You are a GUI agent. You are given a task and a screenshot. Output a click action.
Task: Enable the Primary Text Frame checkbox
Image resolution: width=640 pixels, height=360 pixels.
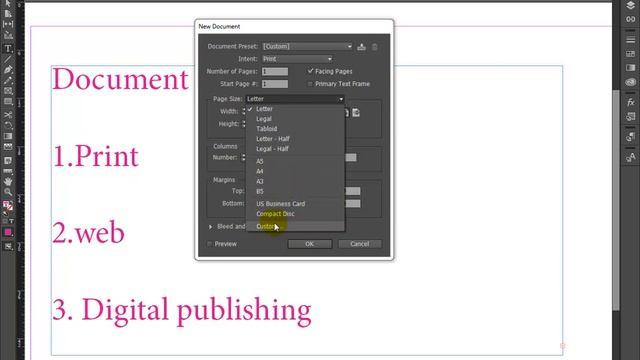point(310,84)
